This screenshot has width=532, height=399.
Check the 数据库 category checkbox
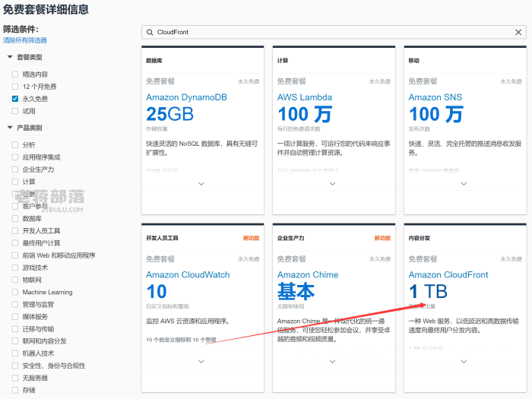[15, 219]
